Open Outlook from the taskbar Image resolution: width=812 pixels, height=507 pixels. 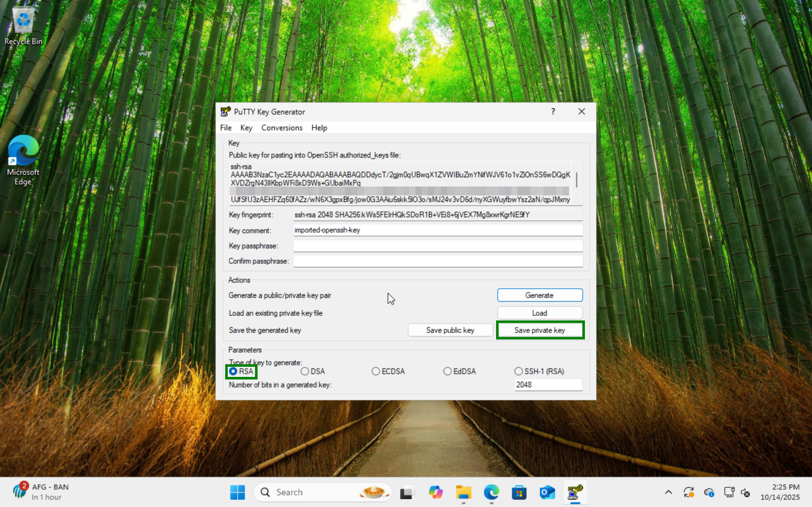tap(547, 492)
